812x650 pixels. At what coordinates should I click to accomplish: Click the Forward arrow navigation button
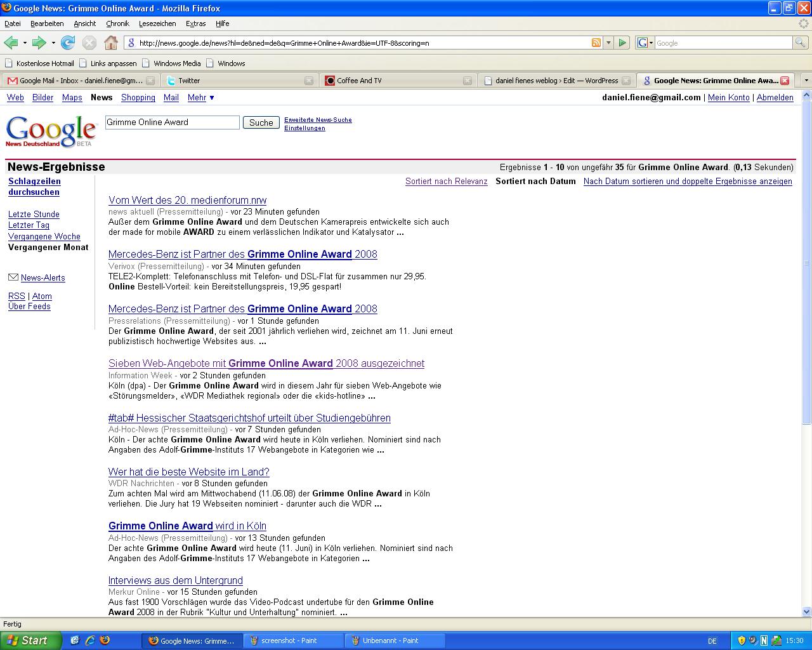pyautogui.click(x=39, y=43)
